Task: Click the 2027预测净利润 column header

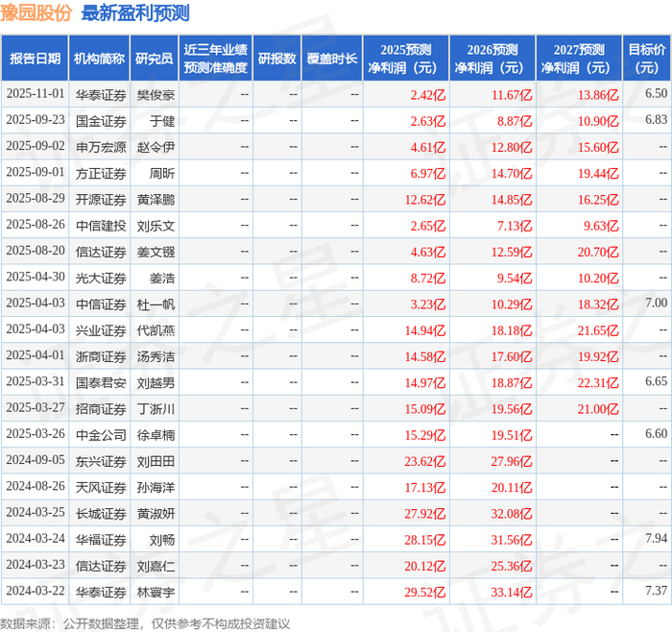Action: tap(579, 59)
